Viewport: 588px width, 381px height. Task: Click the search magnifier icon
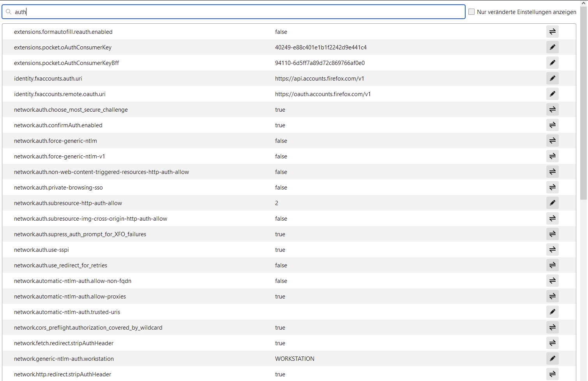9,12
